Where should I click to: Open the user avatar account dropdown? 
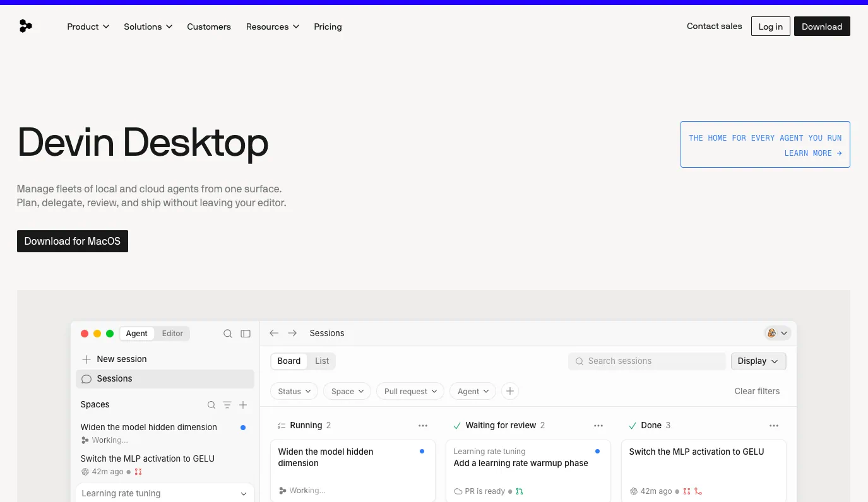pyautogui.click(x=777, y=333)
